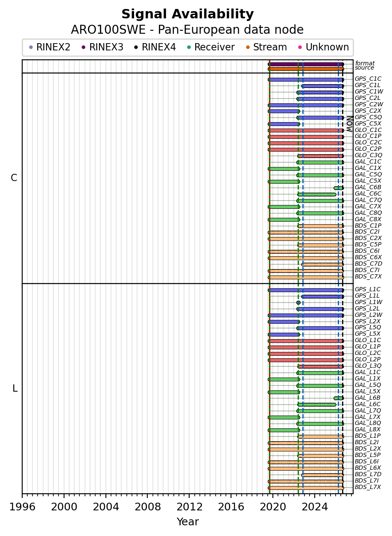
Task: Click the GPS_L5X row label
Action: coord(368,334)
